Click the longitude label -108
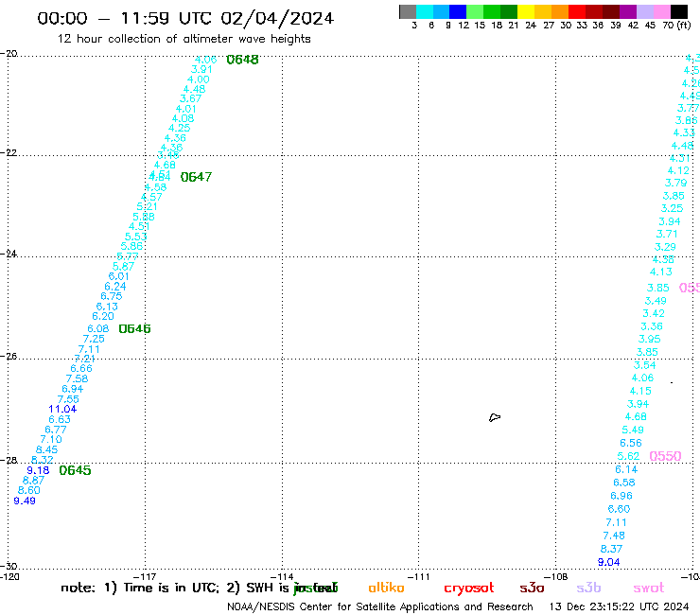The image size is (700, 615). point(556,576)
